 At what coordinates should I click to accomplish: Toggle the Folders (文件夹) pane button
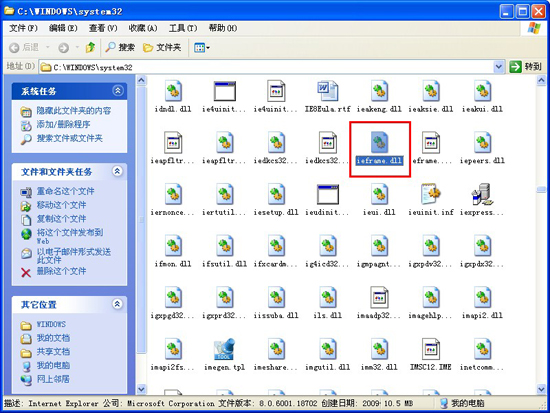162,47
